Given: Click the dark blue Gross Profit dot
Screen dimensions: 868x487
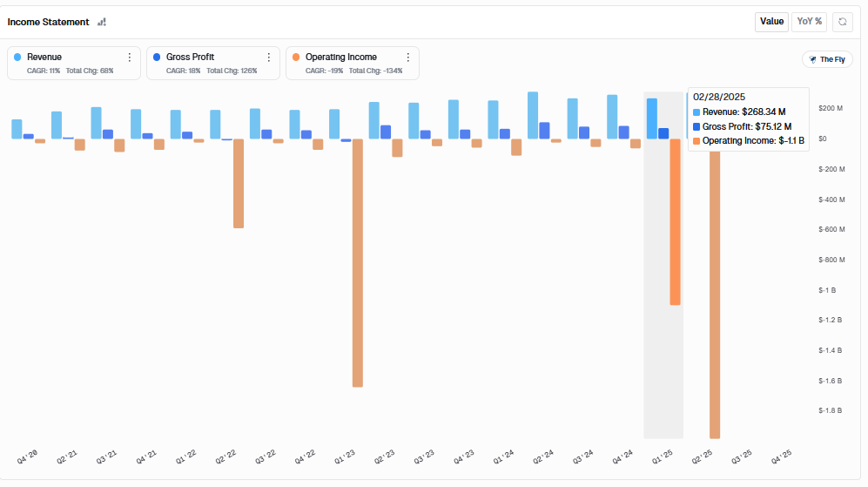Looking at the screenshot, I should coord(157,57).
